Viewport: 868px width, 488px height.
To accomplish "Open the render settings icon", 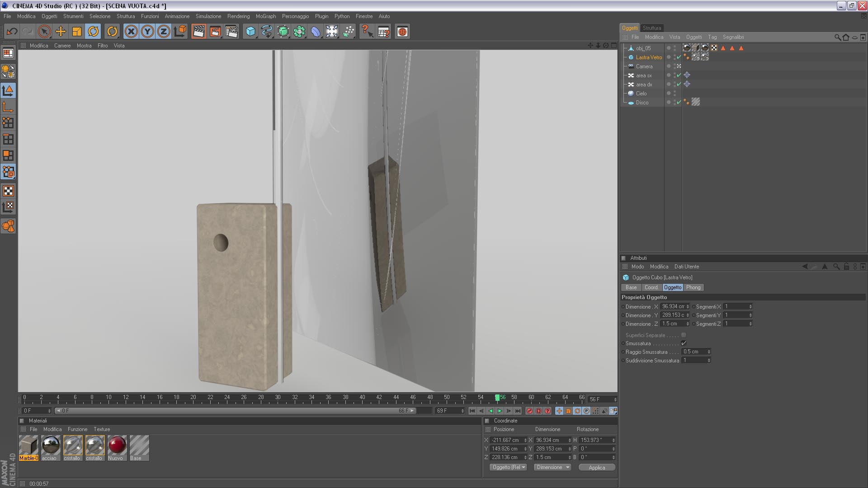I will [231, 32].
